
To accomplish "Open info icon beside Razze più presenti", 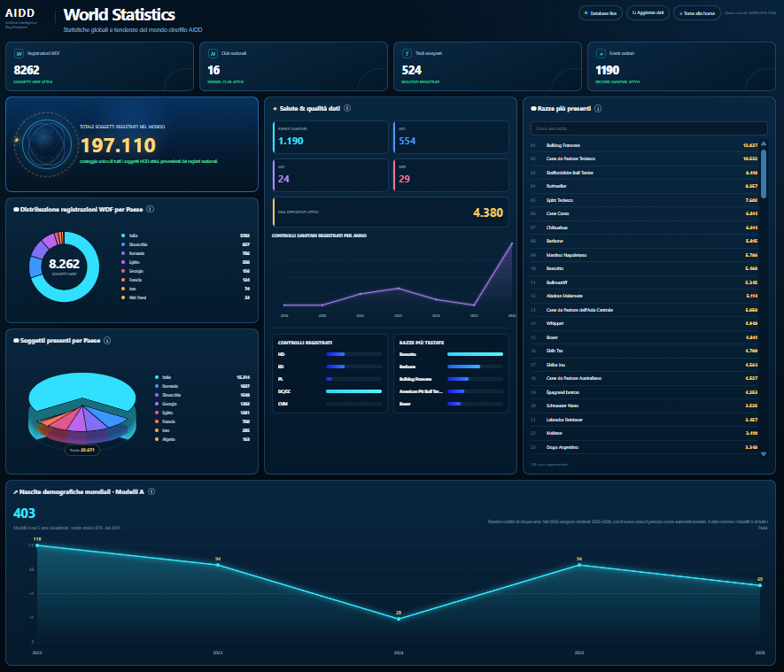I will pyautogui.click(x=598, y=108).
